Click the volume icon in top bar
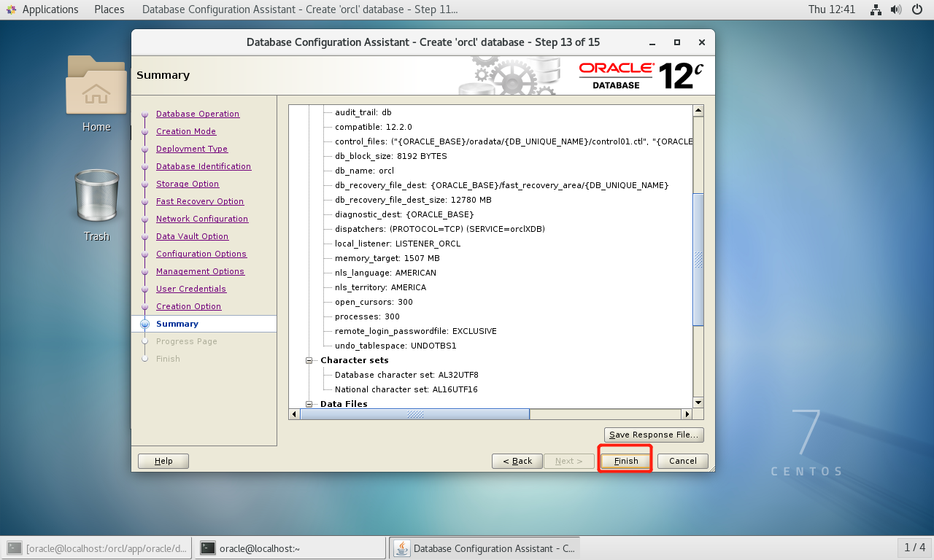934x560 pixels. click(896, 9)
